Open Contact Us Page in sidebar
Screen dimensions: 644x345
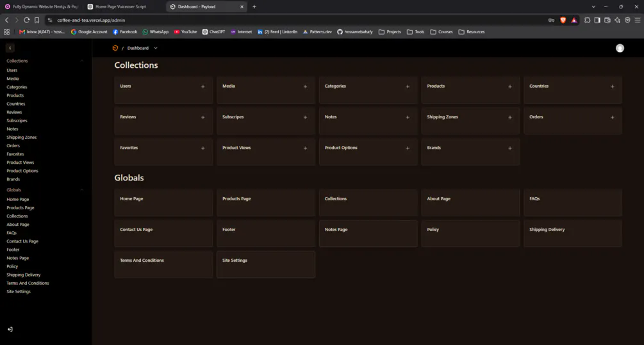[x=22, y=241]
